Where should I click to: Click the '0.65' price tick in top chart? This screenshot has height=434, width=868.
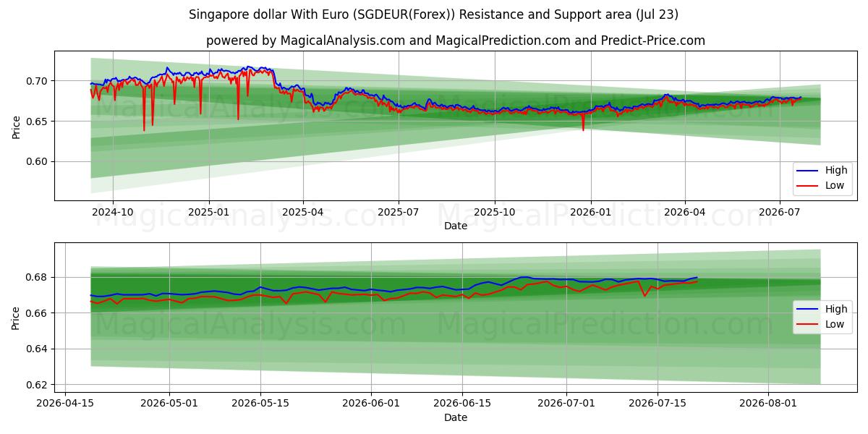tap(38, 122)
